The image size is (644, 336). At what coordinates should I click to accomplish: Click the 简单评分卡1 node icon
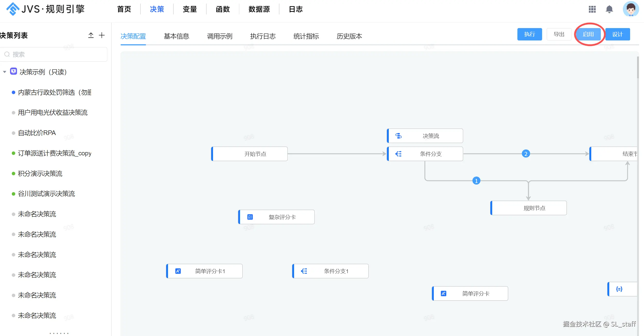178,271
